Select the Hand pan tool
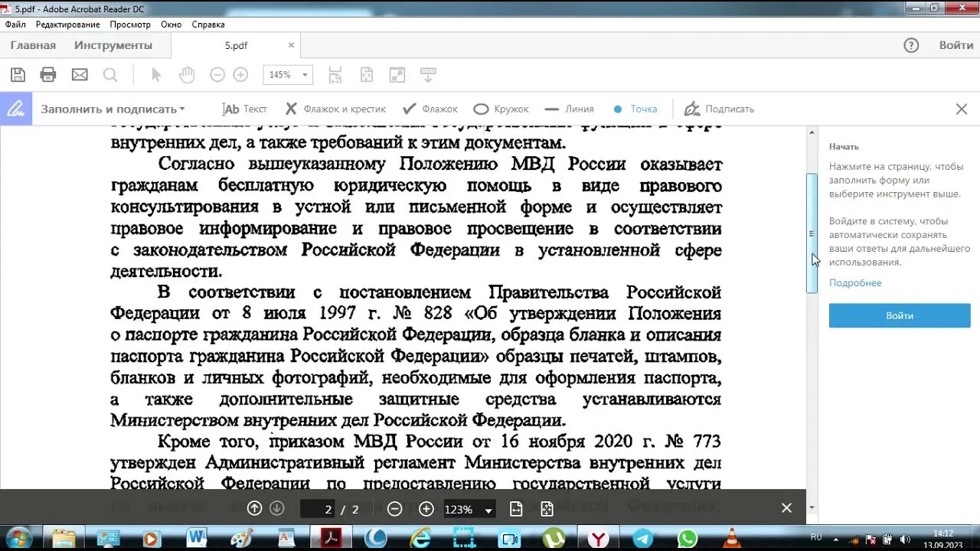The image size is (980, 551). [x=187, y=75]
